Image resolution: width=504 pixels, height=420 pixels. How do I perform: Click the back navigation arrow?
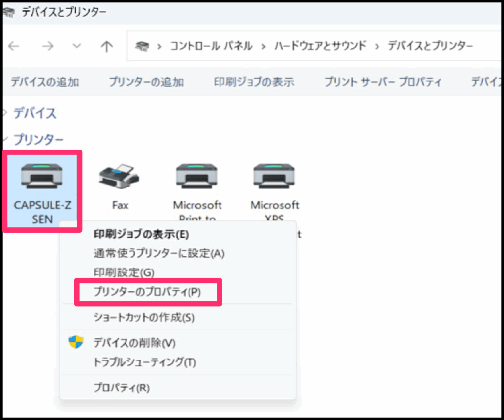click(x=14, y=46)
